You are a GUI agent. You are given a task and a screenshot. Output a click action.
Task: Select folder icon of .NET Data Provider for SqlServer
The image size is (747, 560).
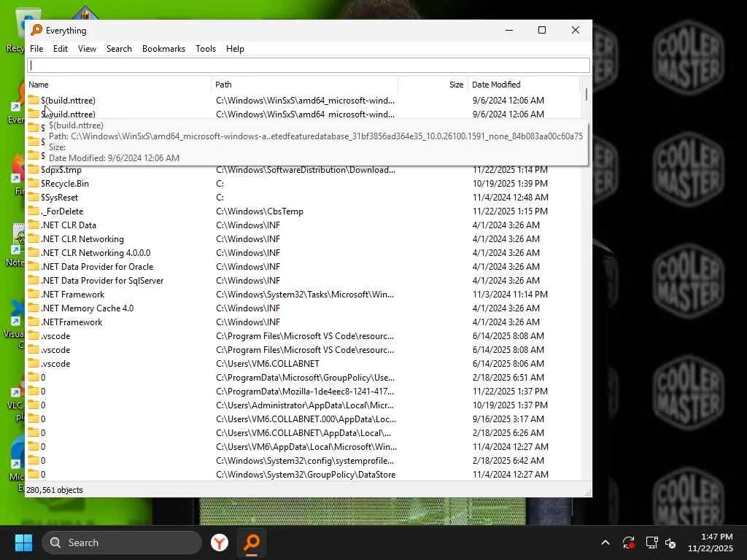pyautogui.click(x=34, y=280)
